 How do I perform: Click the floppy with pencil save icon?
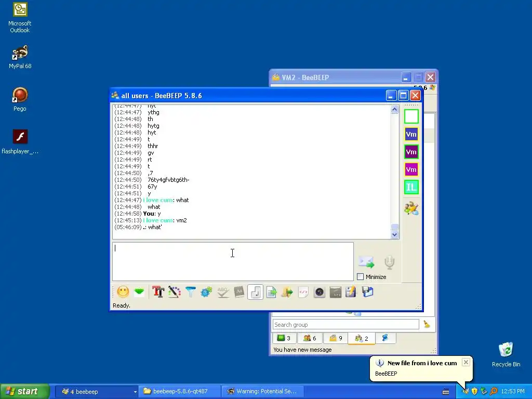(x=351, y=292)
